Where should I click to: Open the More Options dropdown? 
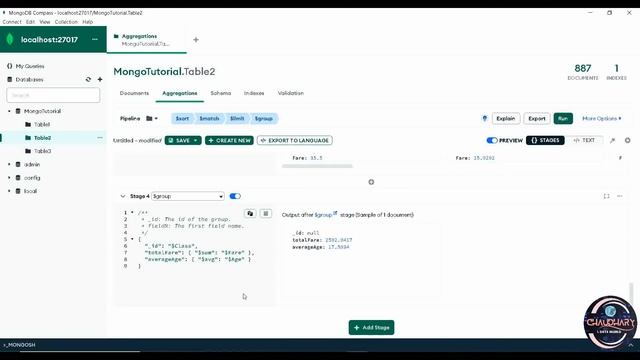tap(602, 118)
